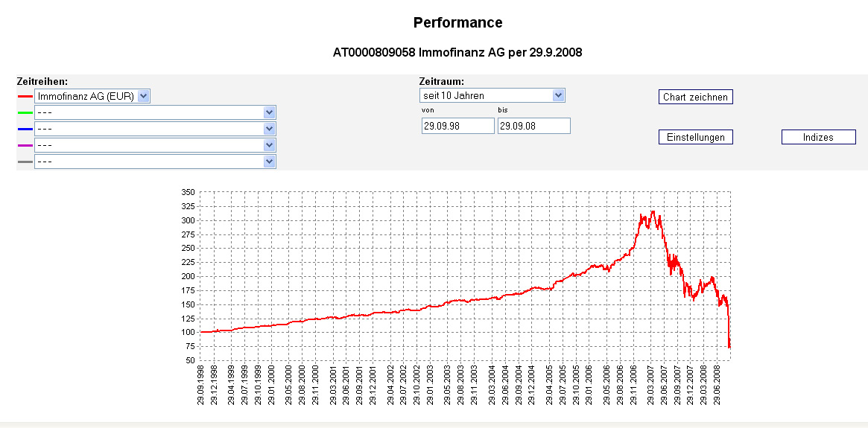Expand the 'seit 10 Jahren' period dropdown
The image size is (868, 428).
pos(492,96)
